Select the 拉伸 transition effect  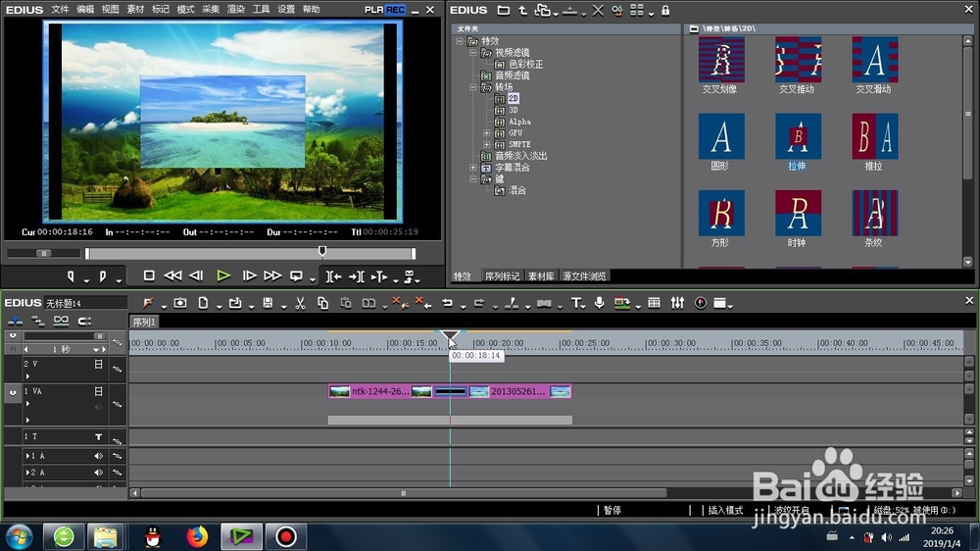click(x=798, y=136)
